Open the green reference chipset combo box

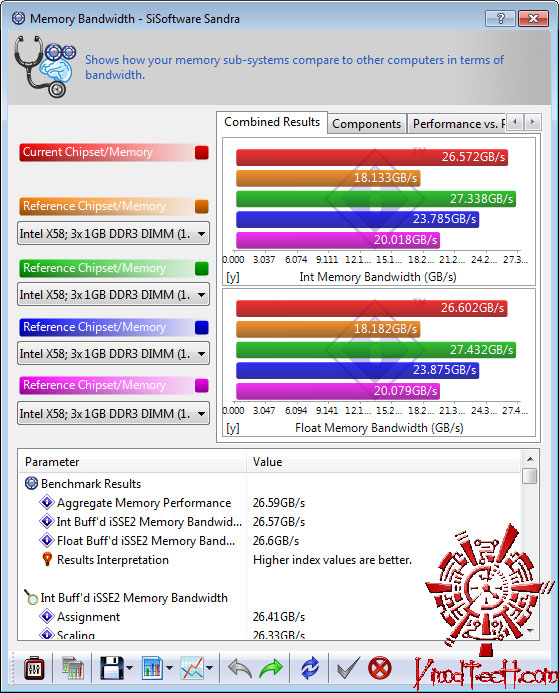tap(113, 294)
